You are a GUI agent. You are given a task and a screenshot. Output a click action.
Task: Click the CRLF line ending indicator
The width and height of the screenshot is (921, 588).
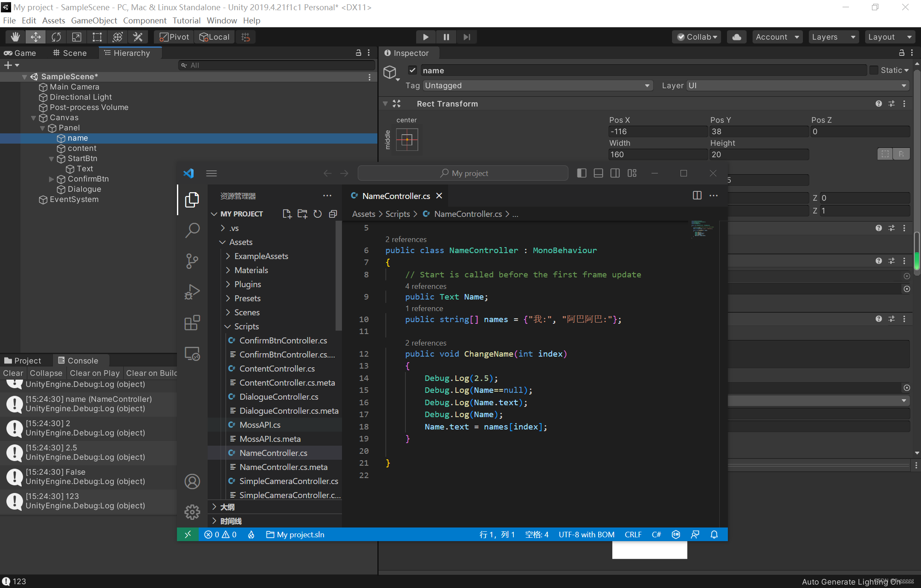point(633,534)
